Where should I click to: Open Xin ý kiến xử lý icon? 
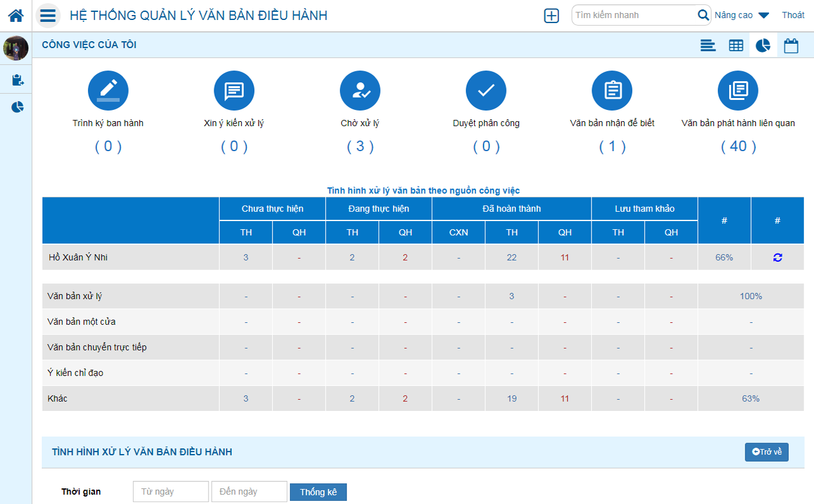click(x=234, y=91)
